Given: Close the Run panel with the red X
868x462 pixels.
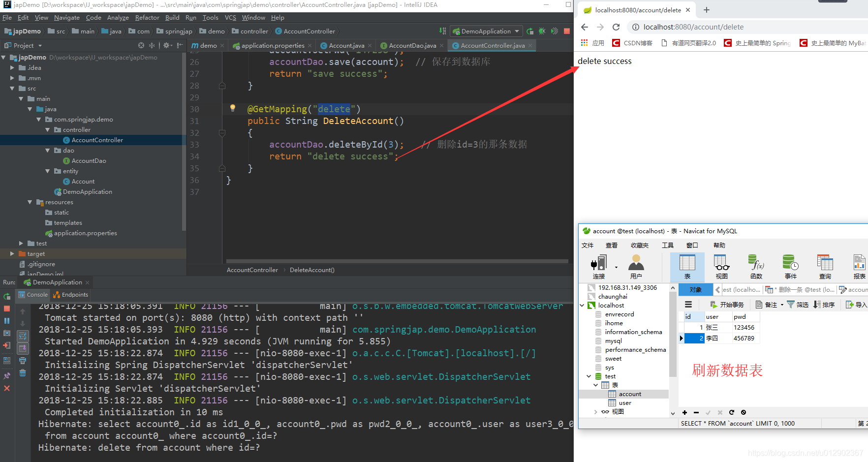Looking at the screenshot, I should [x=7, y=388].
